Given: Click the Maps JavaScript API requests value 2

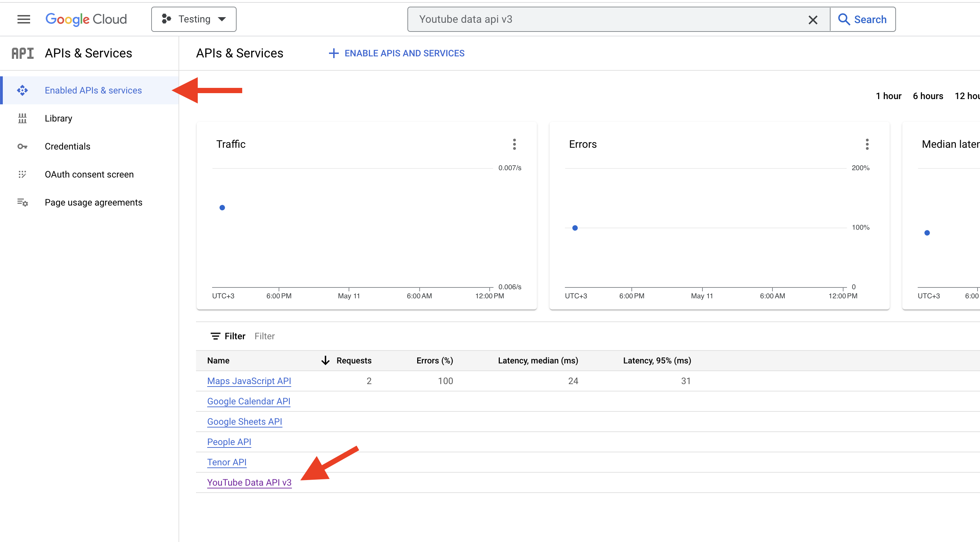Looking at the screenshot, I should tap(369, 381).
